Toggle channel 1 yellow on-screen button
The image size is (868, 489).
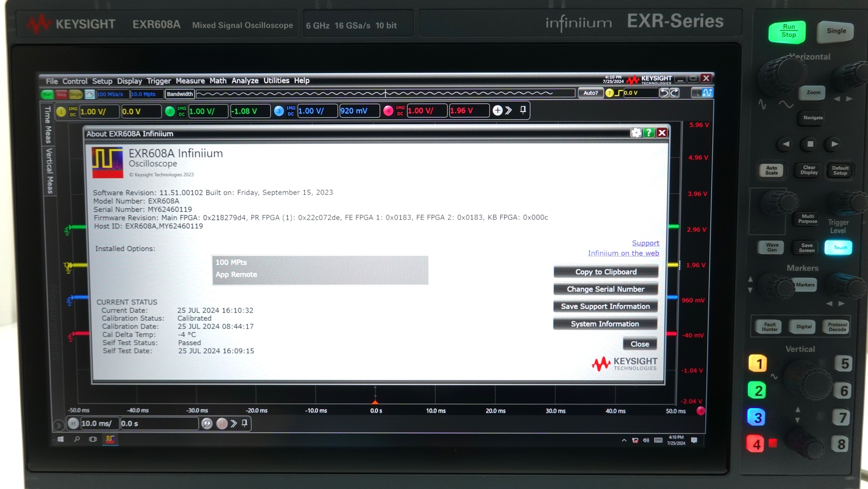(x=61, y=112)
